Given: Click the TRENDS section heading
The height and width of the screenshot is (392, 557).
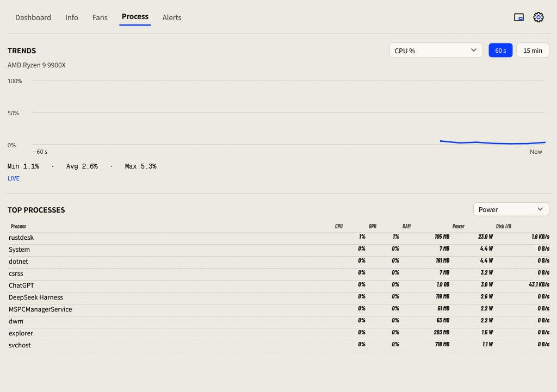Looking at the screenshot, I should (x=22, y=51).
